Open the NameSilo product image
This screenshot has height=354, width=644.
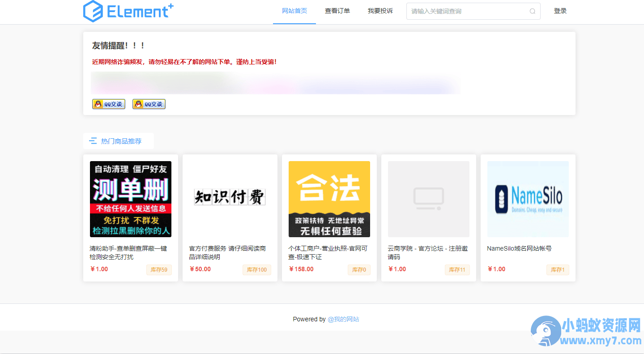point(528,199)
